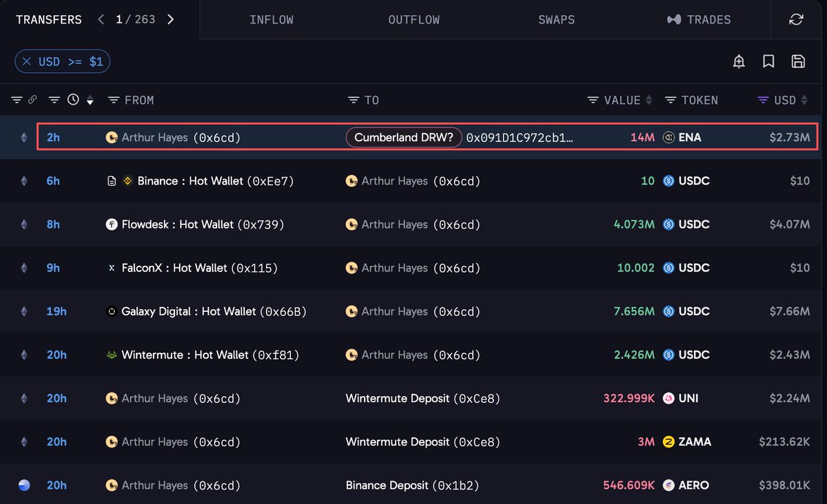Click the ENA token icon

tap(668, 138)
